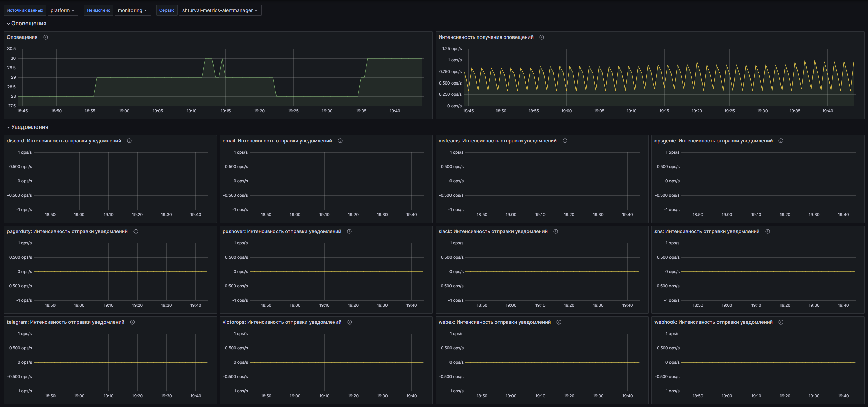Click info icon on discord notifications panel
The image size is (868, 407).
pyautogui.click(x=129, y=141)
